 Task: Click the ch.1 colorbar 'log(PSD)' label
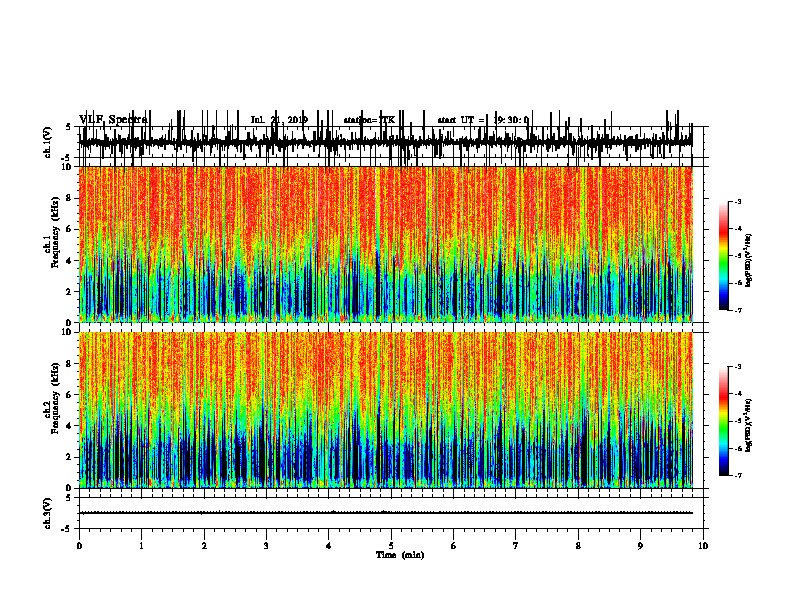[x=749, y=260]
